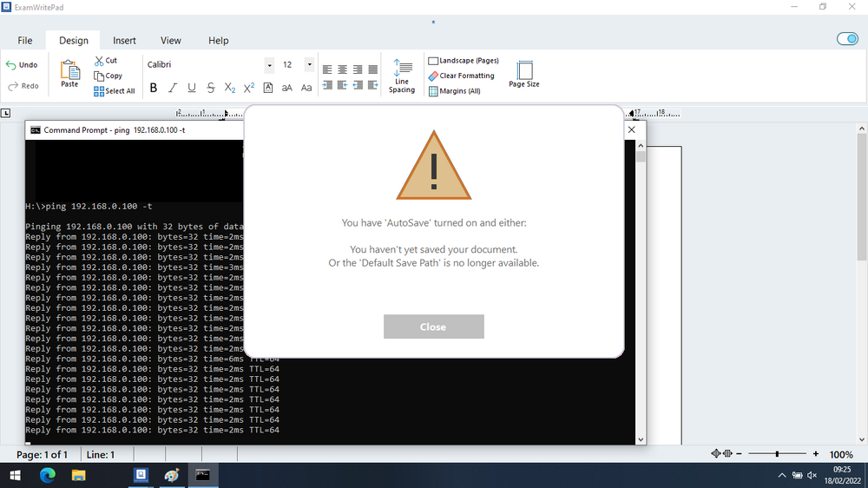Click the ruler tab stop selector
This screenshot has width=868, height=488.
click(5, 113)
